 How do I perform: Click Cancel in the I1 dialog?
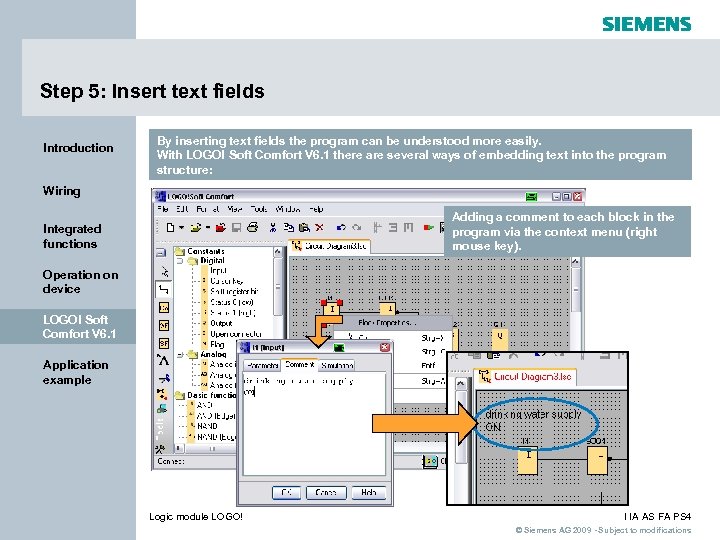(326, 492)
